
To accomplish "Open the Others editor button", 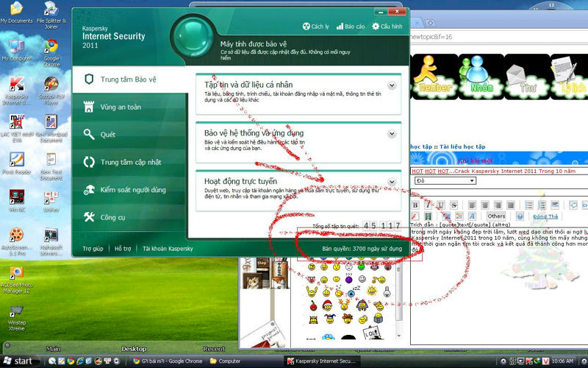I will tap(496, 216).
